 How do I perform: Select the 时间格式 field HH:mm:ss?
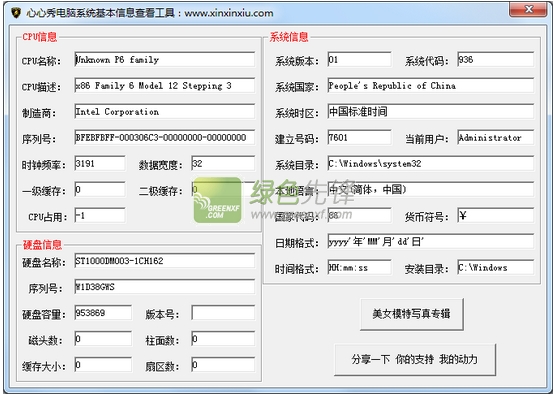point(359,268)
